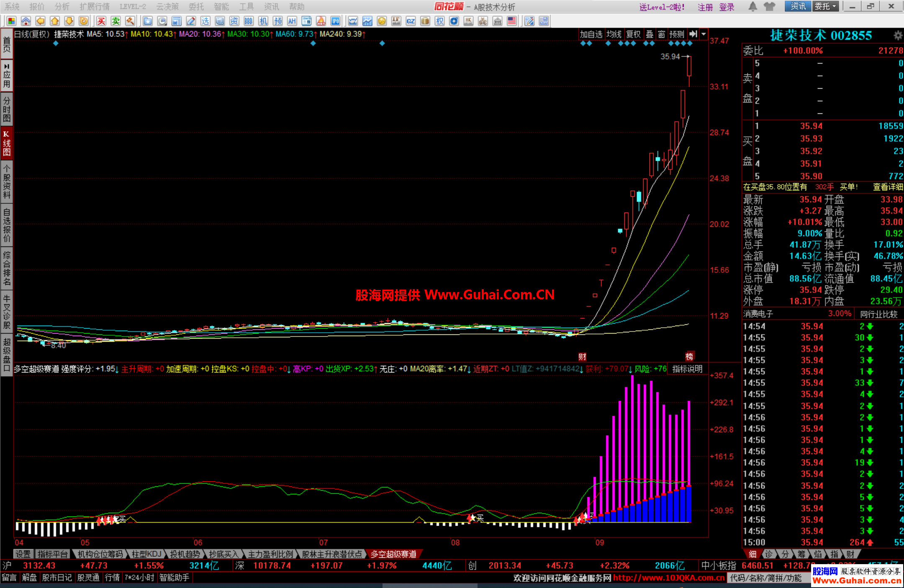The width and height of the screenshot is (904, 588).
Task: Open the 帮助 menu
Action: click(297, 7)
